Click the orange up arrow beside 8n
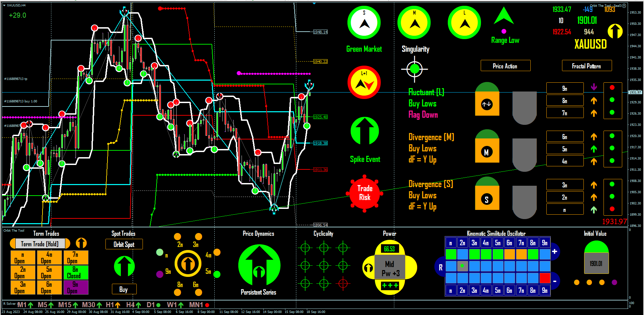This screenshot has height=315, width=644. coord(594,100)
